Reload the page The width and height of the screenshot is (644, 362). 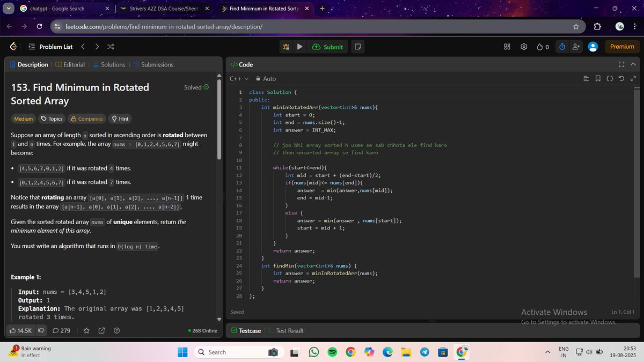[x=39, y=26]
